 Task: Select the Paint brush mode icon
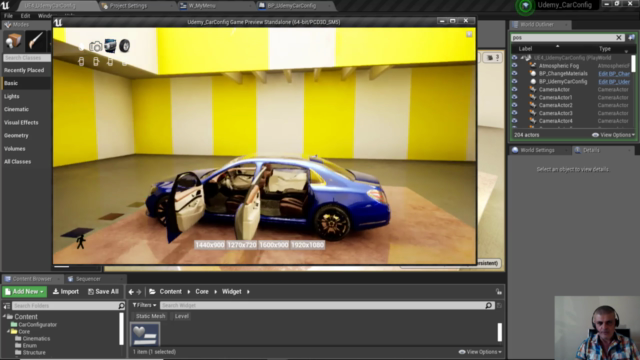click(35, 41)
